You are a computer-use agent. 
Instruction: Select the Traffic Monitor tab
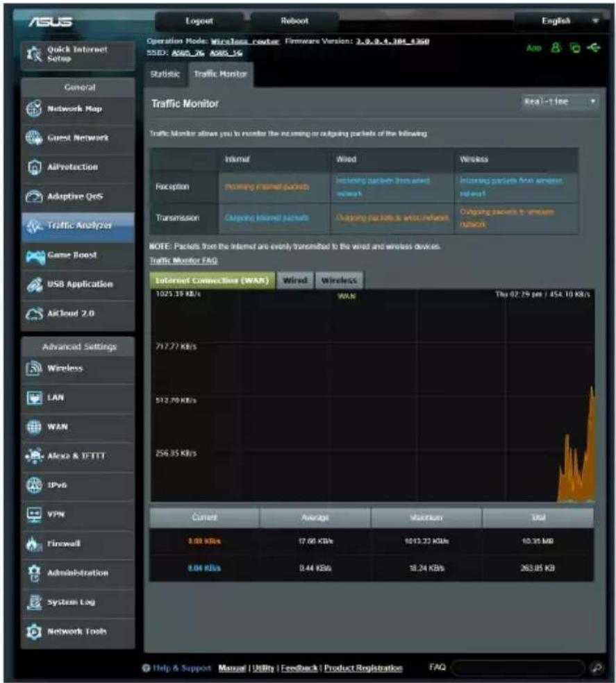[x=221, y=74]
